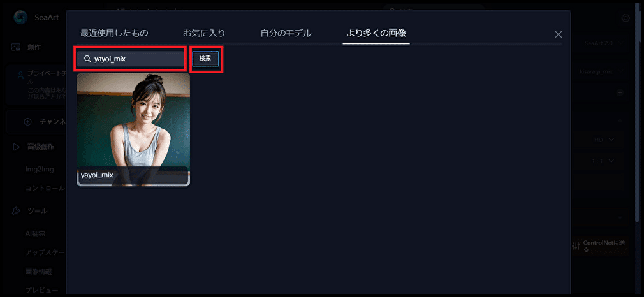Screen dimensions: 644x297
Task: Expand the HD quality dropdown
Action: tap(604, 140)
